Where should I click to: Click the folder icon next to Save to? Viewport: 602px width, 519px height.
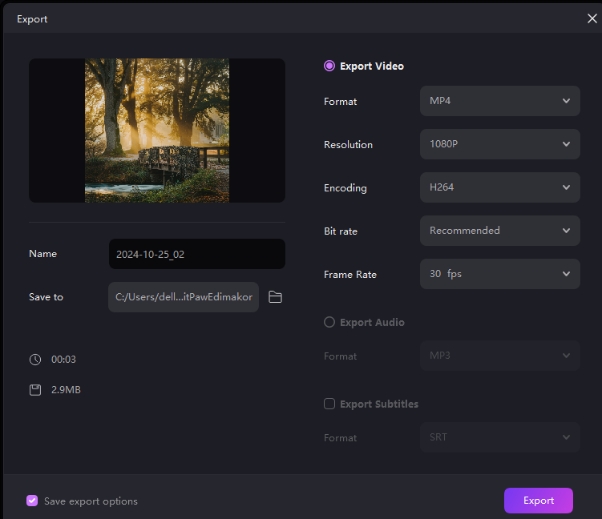[275, 297]
